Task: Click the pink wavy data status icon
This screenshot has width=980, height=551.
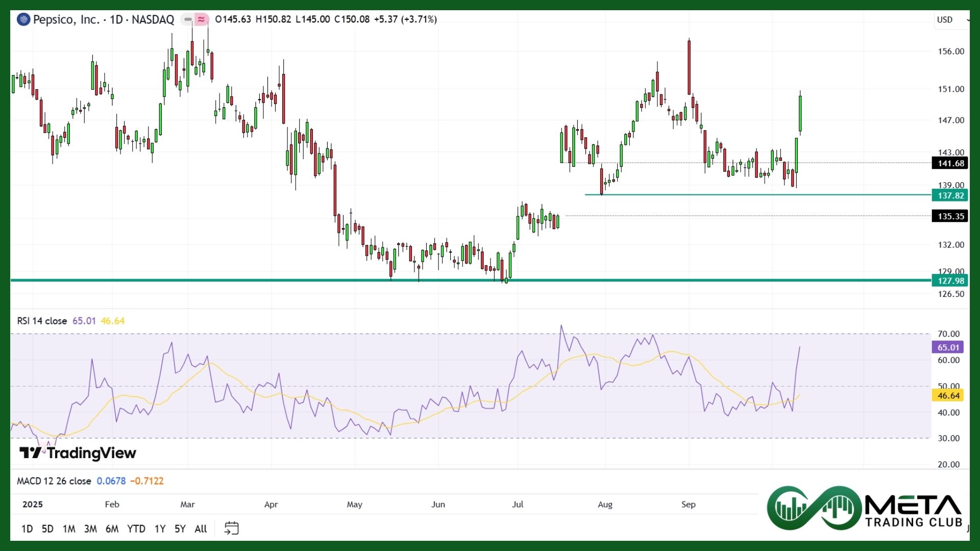Action: (202, 19)
